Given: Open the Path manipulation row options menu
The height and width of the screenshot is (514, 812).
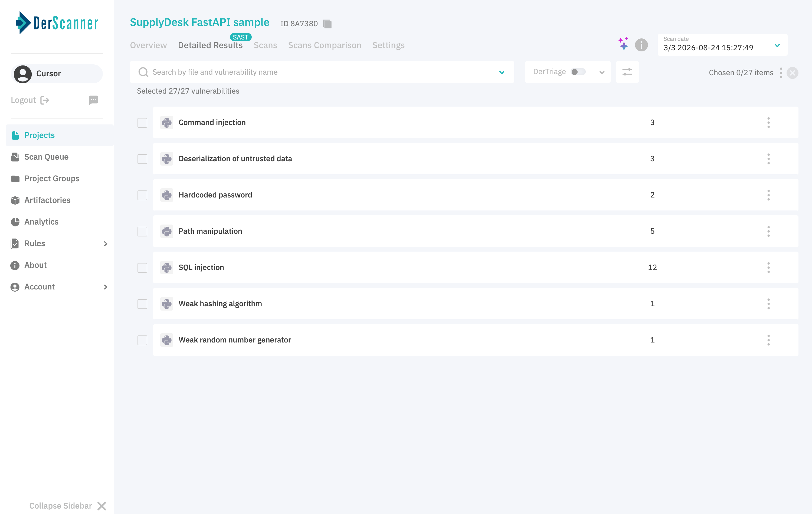Looking at the screenshot, I should click(x=768, y=231).
